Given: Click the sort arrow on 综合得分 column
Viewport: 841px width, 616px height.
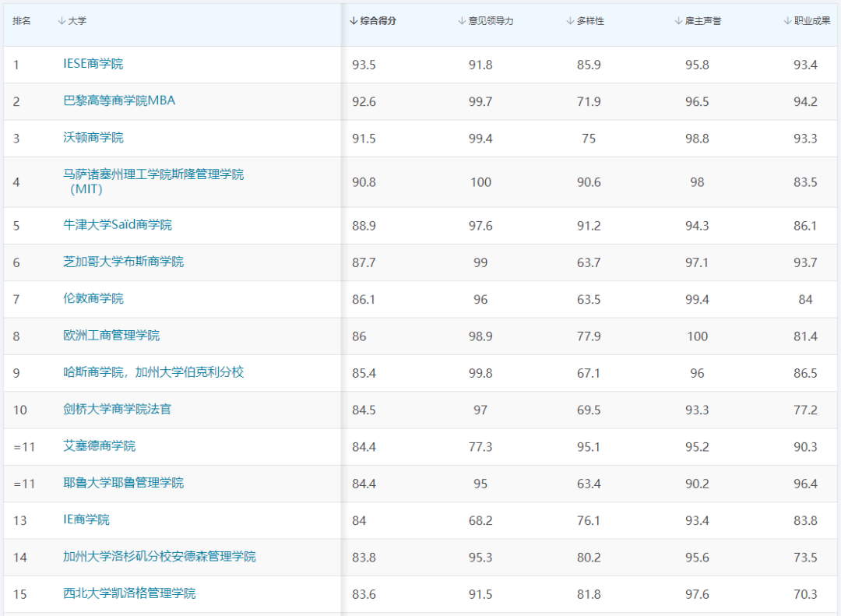Looking at the screenshot, I should pyautogui.click(x=355, y=21).
